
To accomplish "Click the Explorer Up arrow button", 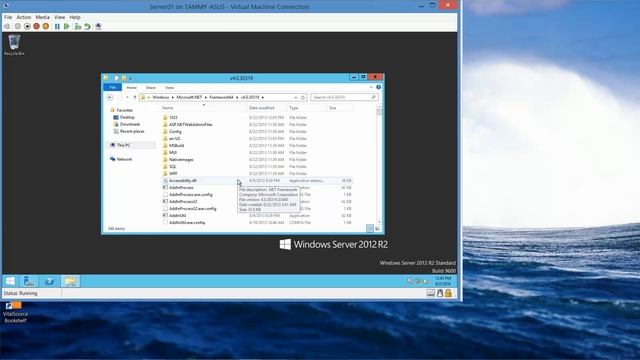I will click(x=135, y=98).
